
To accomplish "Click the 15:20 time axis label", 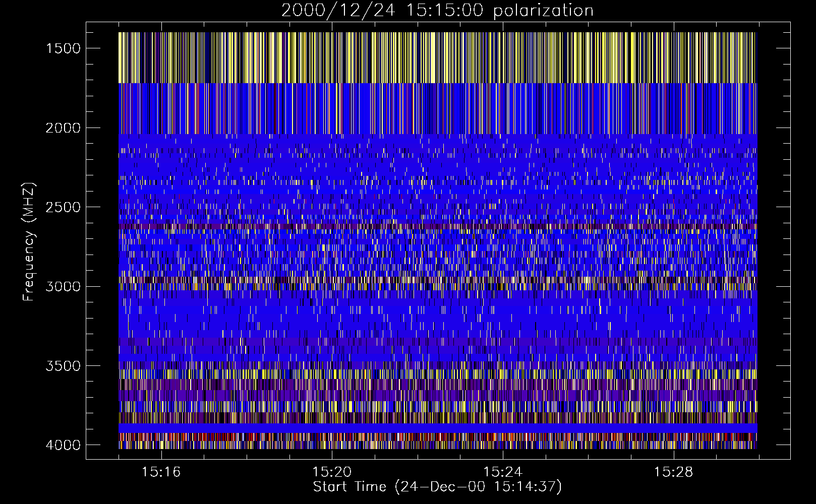I will 332,472.
